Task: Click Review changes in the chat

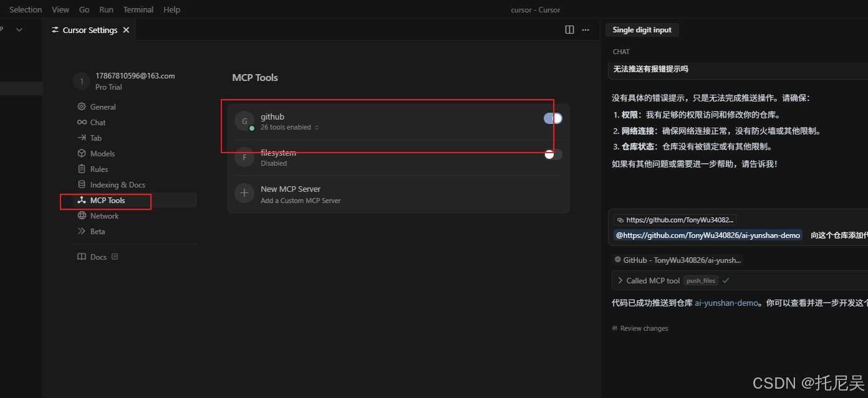Action: point(640,328)
